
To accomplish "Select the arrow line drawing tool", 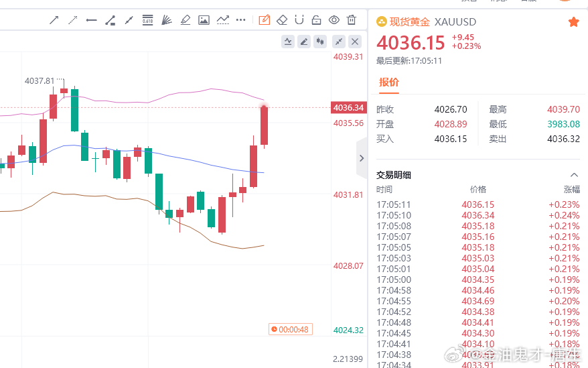I will point(54,20).
